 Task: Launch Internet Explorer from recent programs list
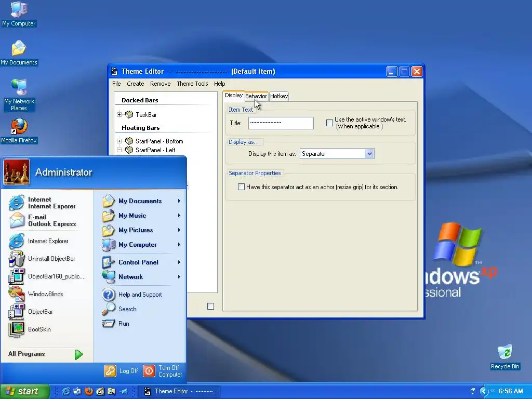39,241
